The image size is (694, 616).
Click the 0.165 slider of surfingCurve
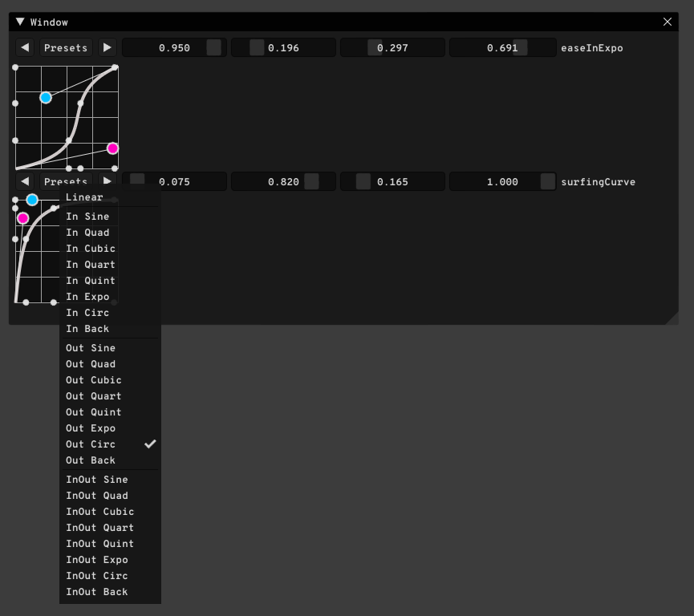[392, 182]
